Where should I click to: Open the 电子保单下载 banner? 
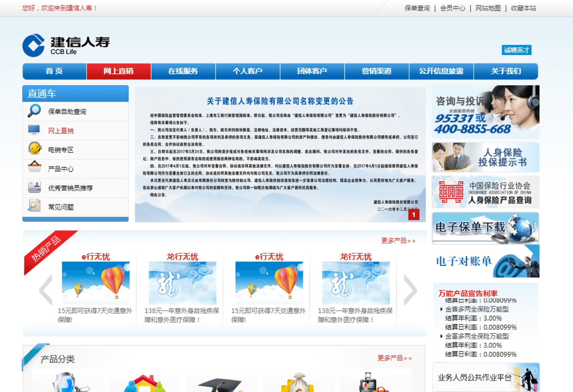(x=486, y=228)
